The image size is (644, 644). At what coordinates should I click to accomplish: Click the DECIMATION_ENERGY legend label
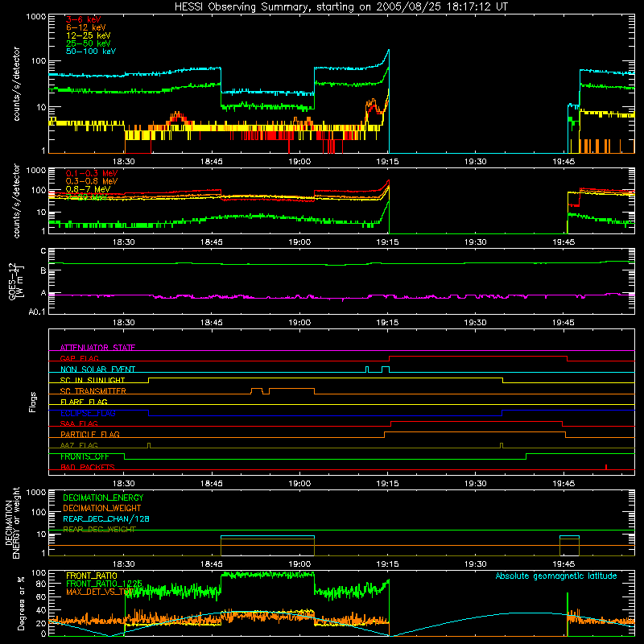point(103,497)
